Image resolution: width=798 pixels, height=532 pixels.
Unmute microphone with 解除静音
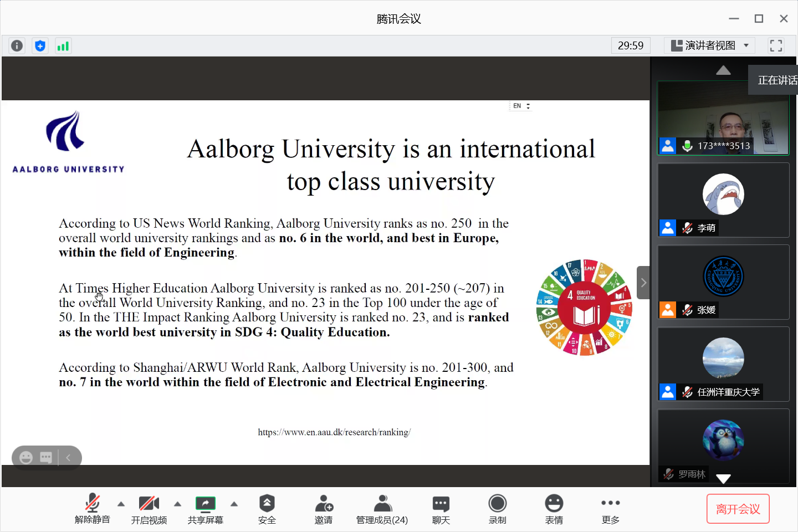pos(93,509)
